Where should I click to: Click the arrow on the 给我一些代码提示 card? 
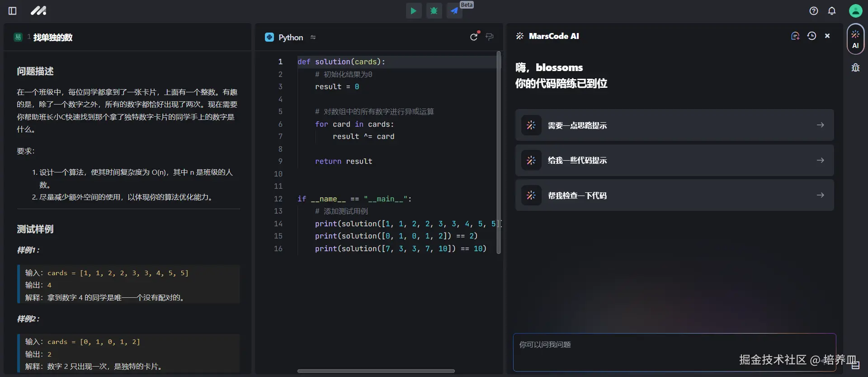click(x=821, y=160)
